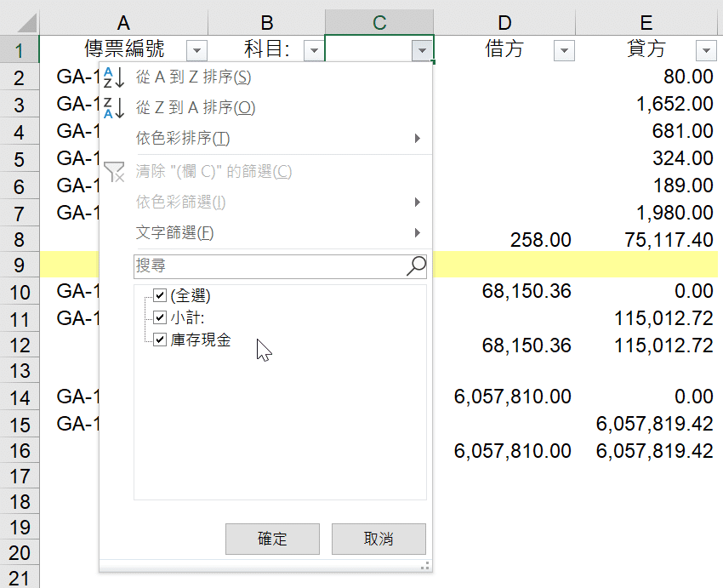The width and height of the screenshot is (723, 588).
Task: Click the 貸方 header cell text
Action: 646,49
